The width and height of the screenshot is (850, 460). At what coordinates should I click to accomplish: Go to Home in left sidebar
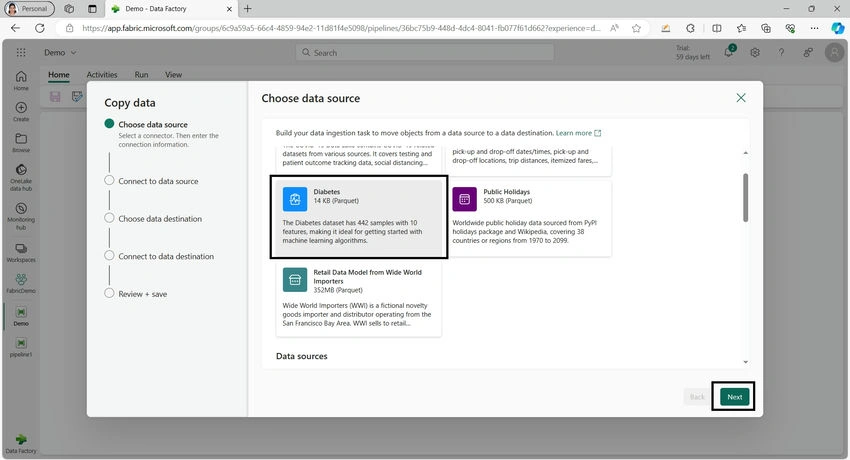pos(21,80)
